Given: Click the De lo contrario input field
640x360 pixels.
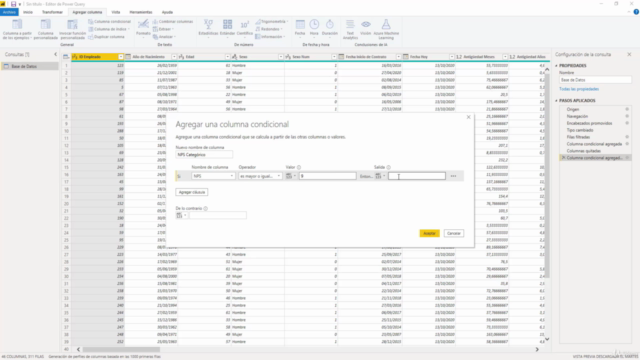Looking at the screenshot, I should click(218, 215).
